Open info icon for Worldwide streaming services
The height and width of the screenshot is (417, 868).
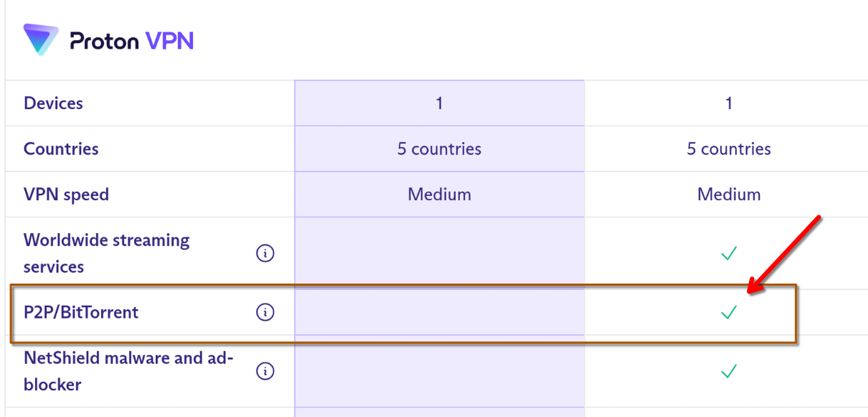265,254
